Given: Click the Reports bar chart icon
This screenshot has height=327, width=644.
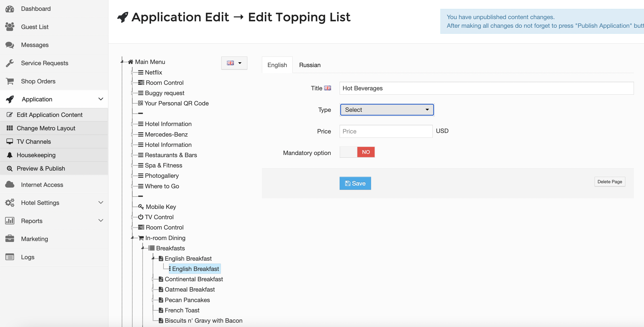Looking at the screenshot, I should pyautogui.click(x=10, y=221).
